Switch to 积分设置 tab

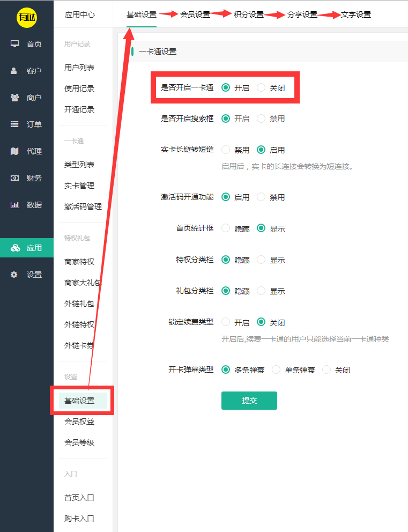point(249,14)
